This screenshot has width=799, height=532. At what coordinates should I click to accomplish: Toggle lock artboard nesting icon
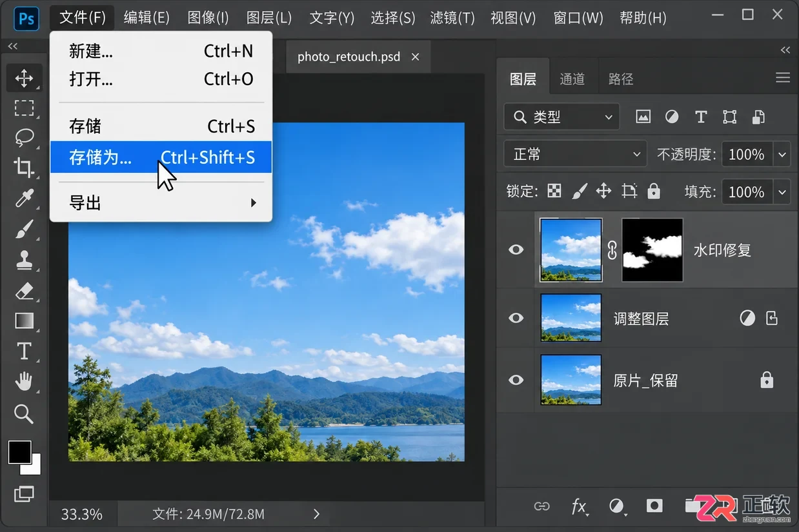point(629,191)
